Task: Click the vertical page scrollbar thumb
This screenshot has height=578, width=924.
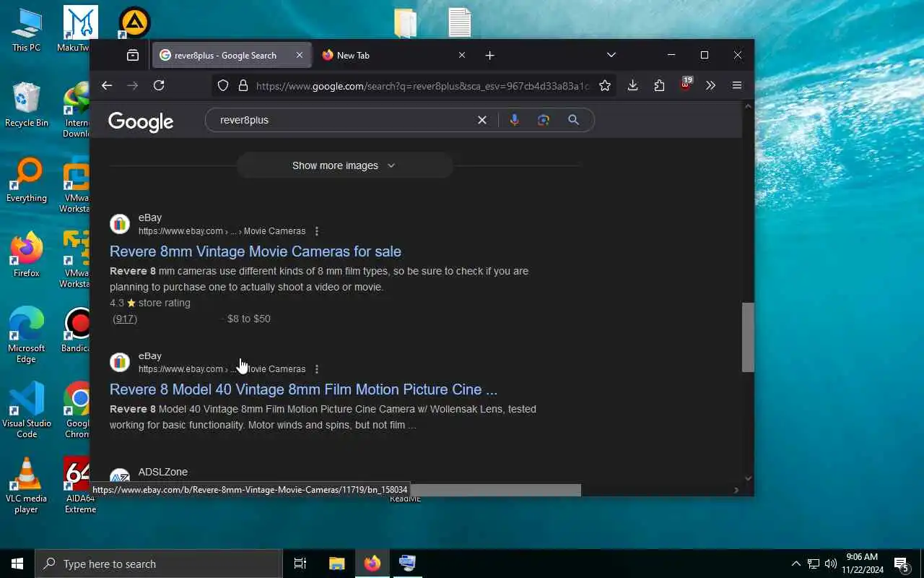Action: tap(748, 337)
